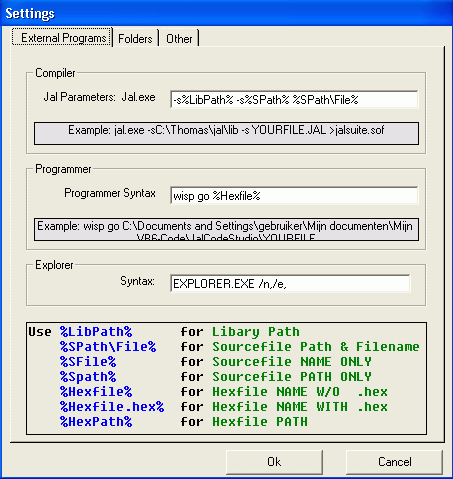Click the Programmer group label
This screenshot has height=479, width=453.
(x=63, y=169)
